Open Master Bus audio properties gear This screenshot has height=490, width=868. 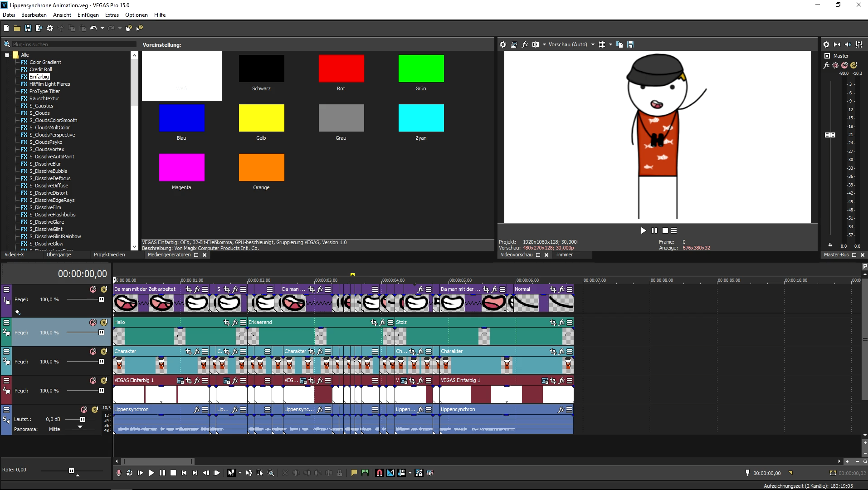(826, 44)
